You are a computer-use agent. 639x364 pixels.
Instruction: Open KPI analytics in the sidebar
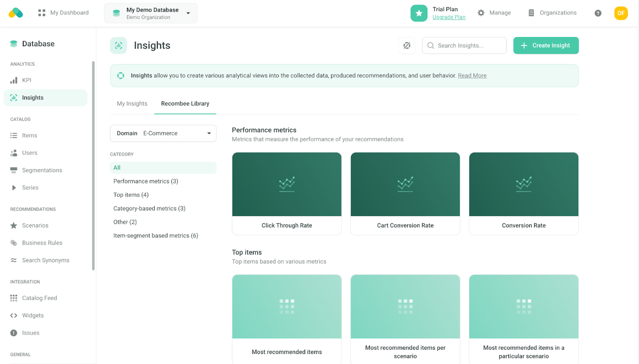27,80
